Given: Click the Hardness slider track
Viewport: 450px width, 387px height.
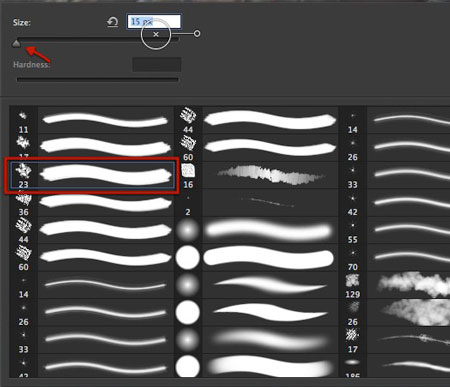Looking at the screenshot, I should (x=98, y=80).
